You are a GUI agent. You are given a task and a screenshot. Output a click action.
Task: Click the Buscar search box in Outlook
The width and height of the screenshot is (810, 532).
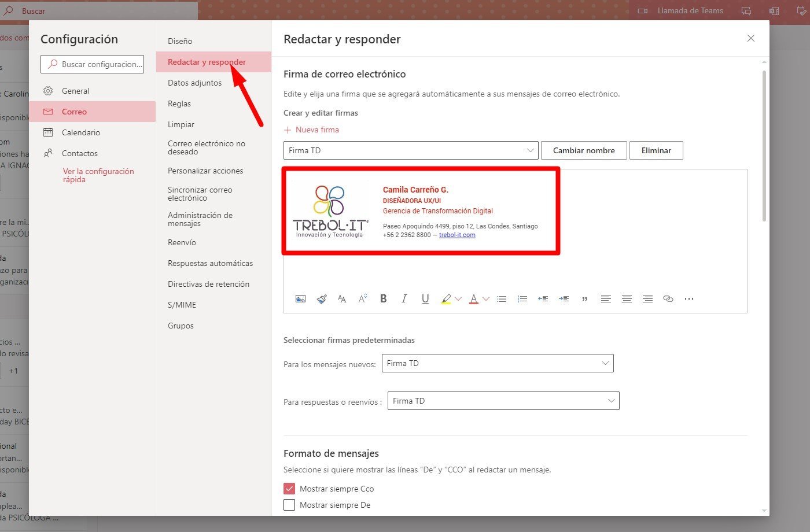click(98, 10)
